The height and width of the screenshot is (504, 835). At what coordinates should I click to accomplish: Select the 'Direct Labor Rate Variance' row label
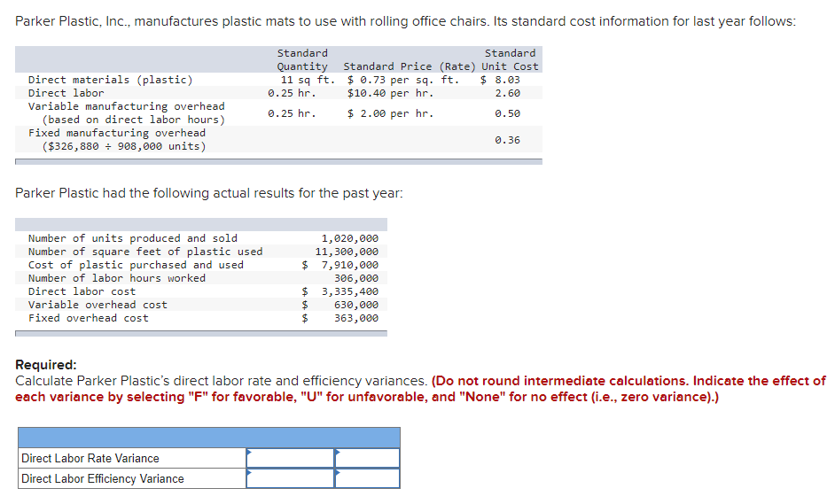[x=90, y=458]
